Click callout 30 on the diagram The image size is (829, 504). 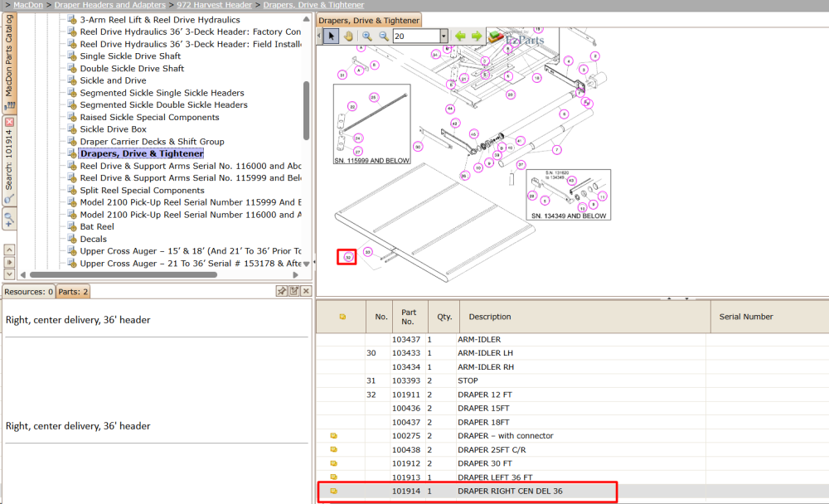418,147
